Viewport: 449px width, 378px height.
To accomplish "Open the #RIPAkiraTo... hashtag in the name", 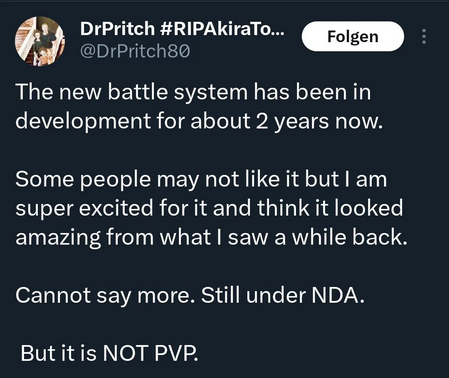I will tap(222, 29).
